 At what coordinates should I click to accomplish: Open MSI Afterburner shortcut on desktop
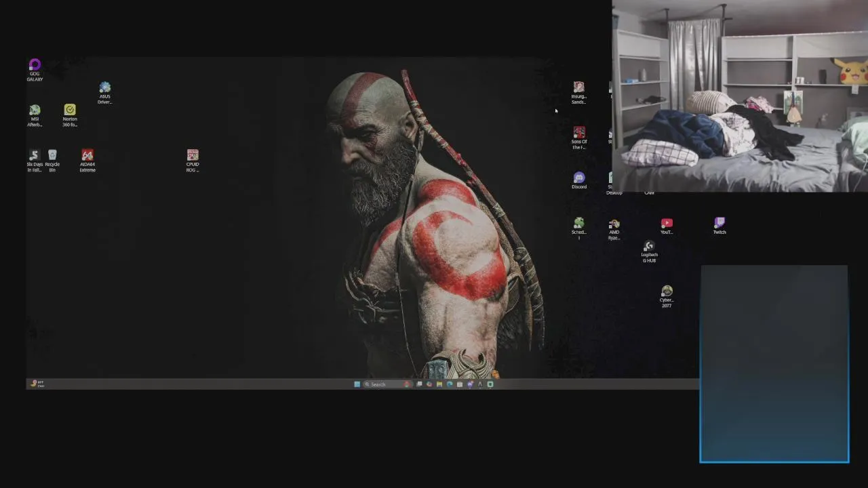[35, 115]
